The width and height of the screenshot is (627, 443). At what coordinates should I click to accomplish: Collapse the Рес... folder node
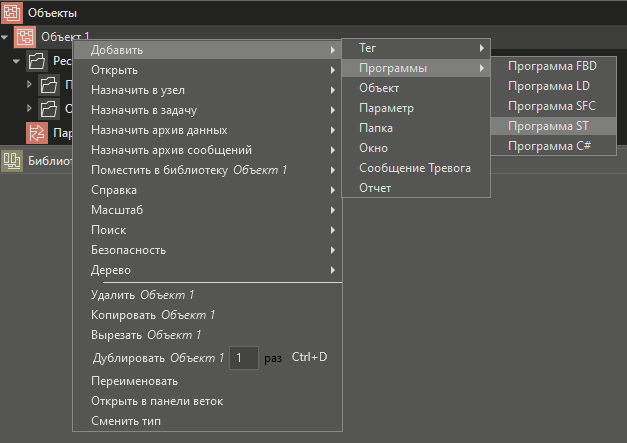coord(18,61)
